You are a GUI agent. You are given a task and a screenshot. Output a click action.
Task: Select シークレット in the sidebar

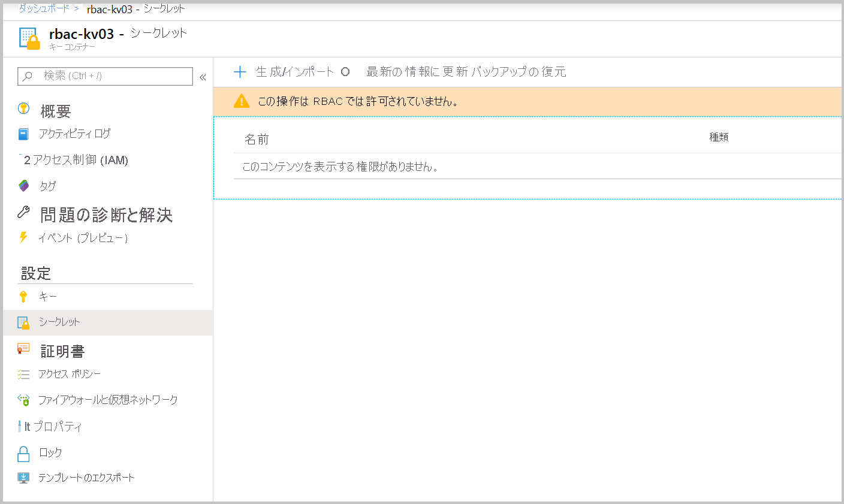point(59,322)
